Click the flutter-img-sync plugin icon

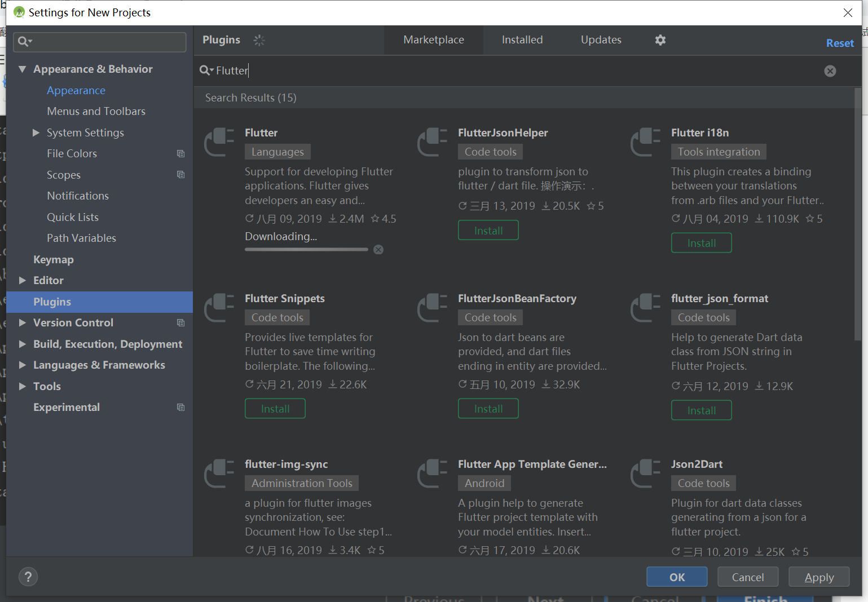point(219,473)
